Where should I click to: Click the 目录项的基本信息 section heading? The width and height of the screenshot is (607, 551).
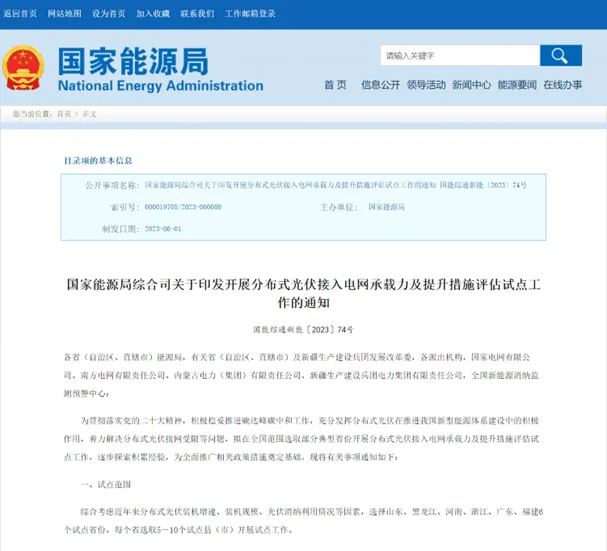point(98,160)
